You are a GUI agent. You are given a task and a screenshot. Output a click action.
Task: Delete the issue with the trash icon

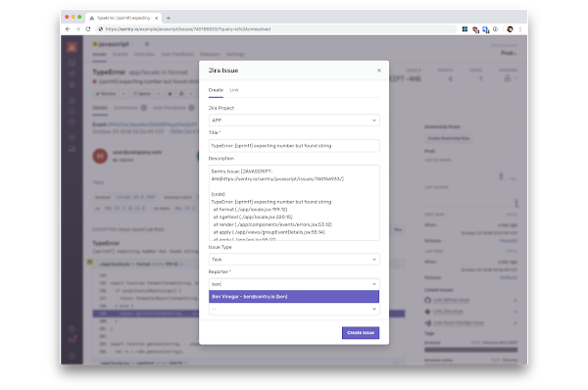pos(181,93)
